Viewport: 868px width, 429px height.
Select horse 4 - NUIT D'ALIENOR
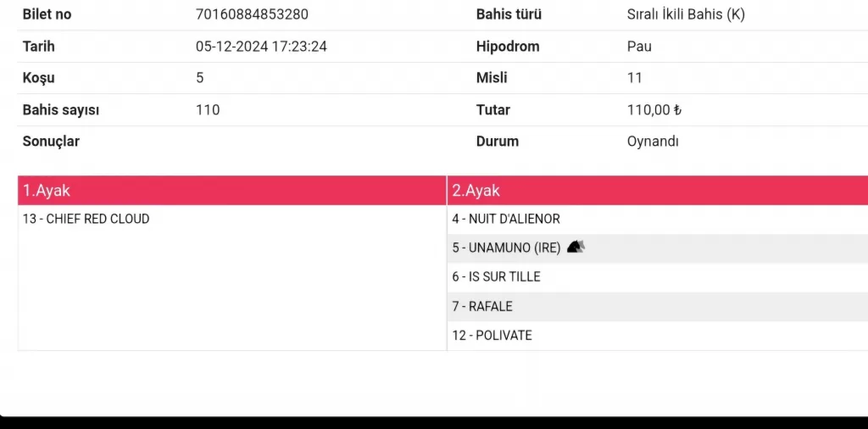tap(506, 219)
